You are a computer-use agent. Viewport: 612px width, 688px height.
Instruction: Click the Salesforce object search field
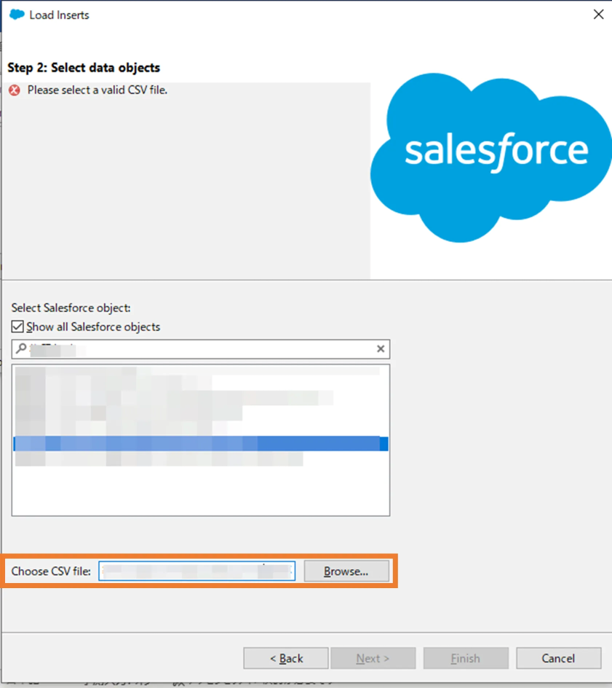click(200, 349)
